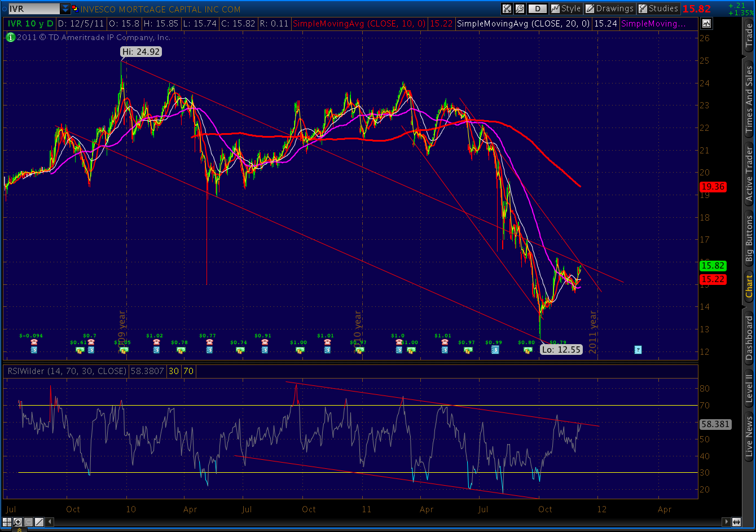This screenshot has width=756, height=532.
Task: Click the D timeframe button
Action: coord(538,8)
